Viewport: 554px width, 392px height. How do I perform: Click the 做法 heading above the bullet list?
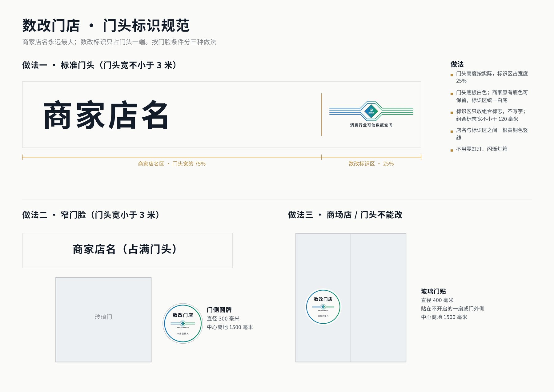(457, 64)
